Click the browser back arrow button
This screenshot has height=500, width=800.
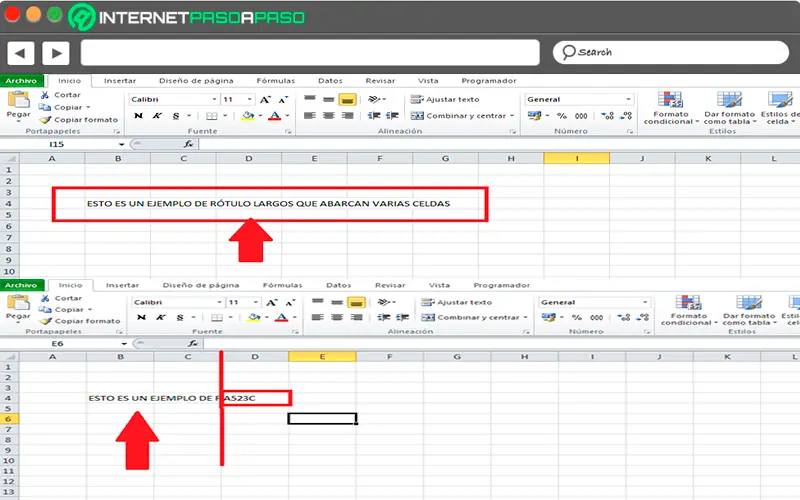click(x=20, y=53)
